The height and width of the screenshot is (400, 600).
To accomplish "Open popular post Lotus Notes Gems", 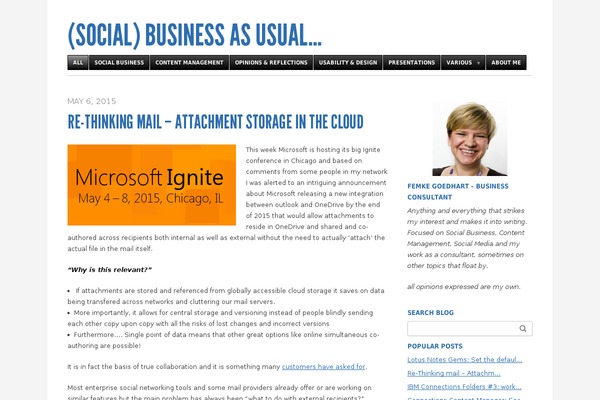I will pyautogui.click(x=465, y=360).
